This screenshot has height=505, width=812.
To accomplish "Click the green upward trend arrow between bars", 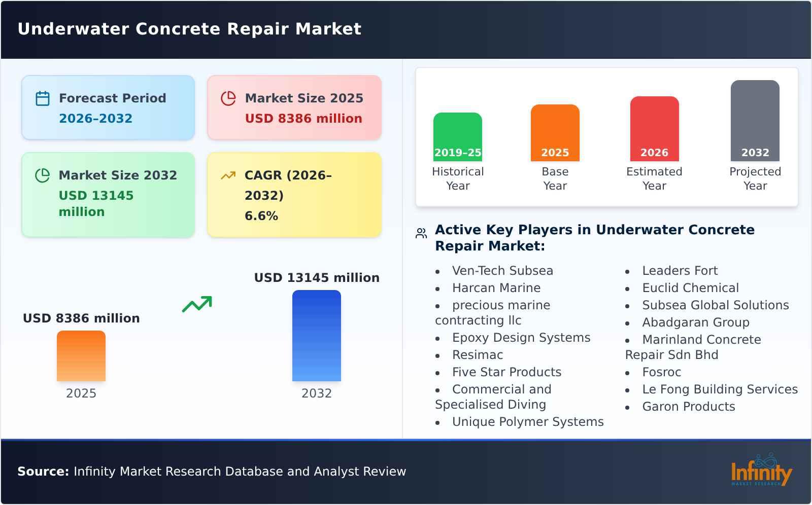I will tap(197, 304).
